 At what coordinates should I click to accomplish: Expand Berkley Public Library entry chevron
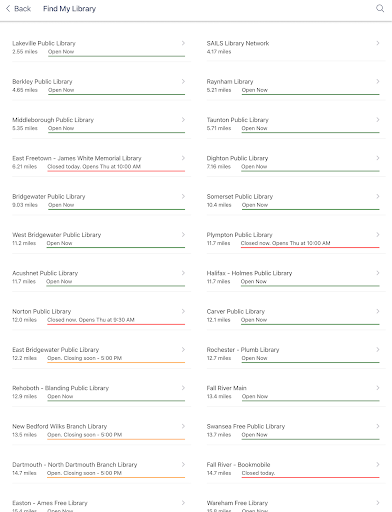pyautogui.click(x=183, y=81)
